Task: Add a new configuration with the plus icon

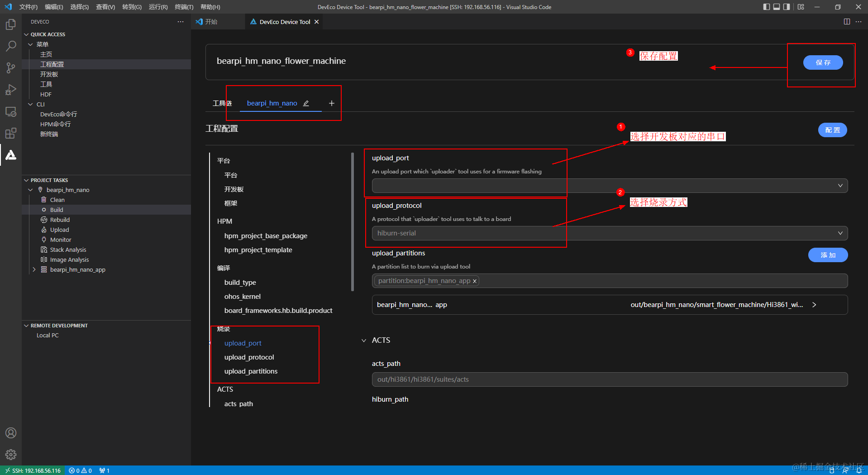Action: pos(332,103)
